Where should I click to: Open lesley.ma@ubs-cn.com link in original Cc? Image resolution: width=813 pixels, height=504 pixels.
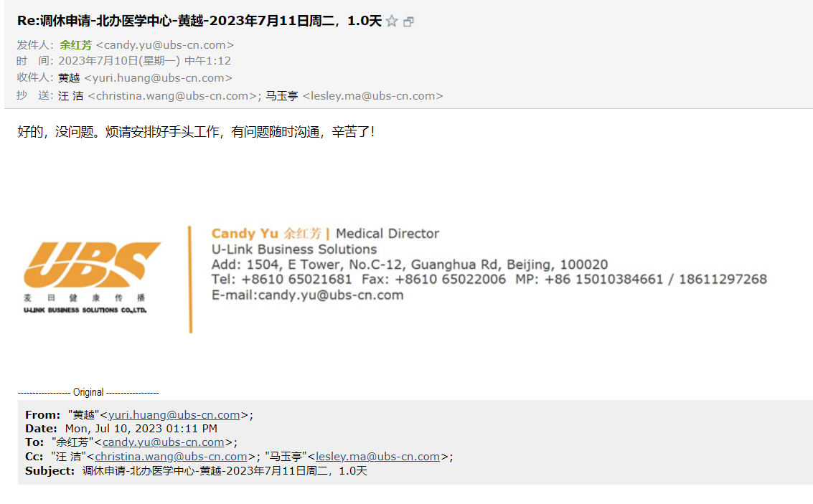[377, 457]
